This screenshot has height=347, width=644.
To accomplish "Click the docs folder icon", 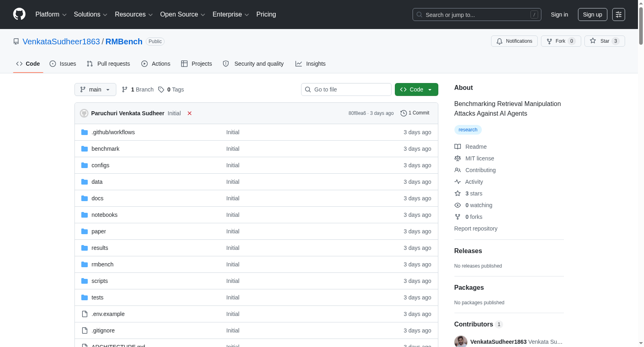I will 85,198.
